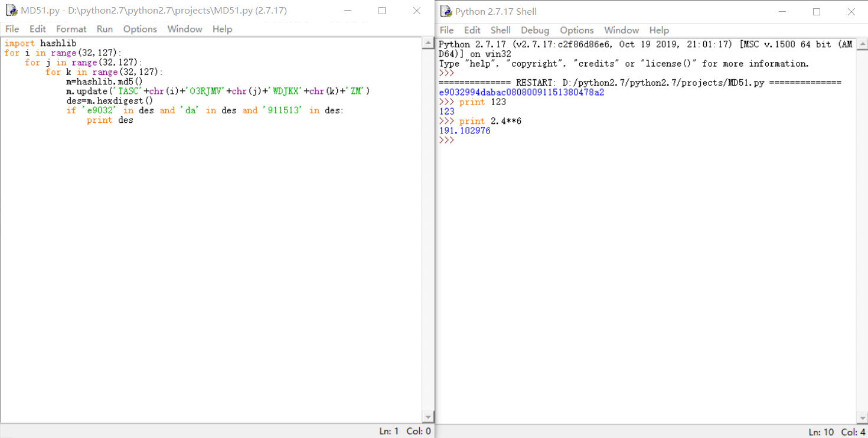Click 'import hashlib' line in editor
The width and height of the screenshot is (868, 438).
pos(40,44)
